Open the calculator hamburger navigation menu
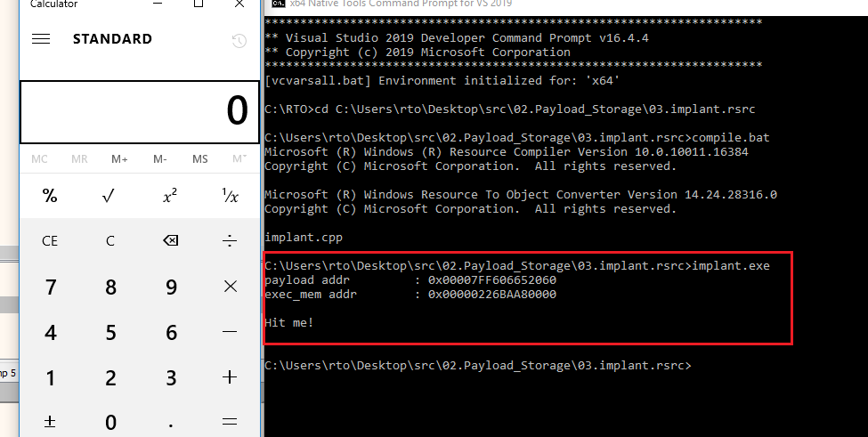The height and width of the screenshot is (437, 868). (41, 39)
